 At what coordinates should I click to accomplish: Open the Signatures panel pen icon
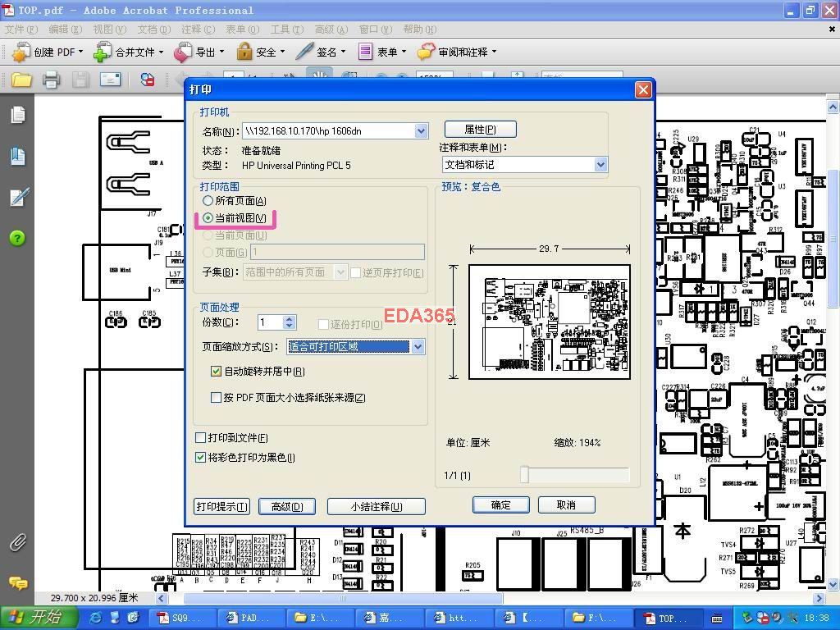(x=19, y=197)
